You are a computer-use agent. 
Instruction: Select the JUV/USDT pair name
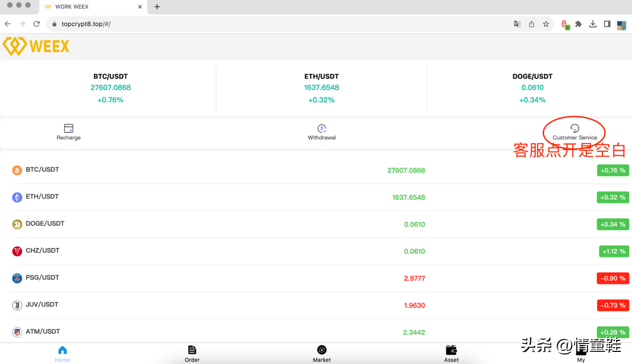click(42, 304)
